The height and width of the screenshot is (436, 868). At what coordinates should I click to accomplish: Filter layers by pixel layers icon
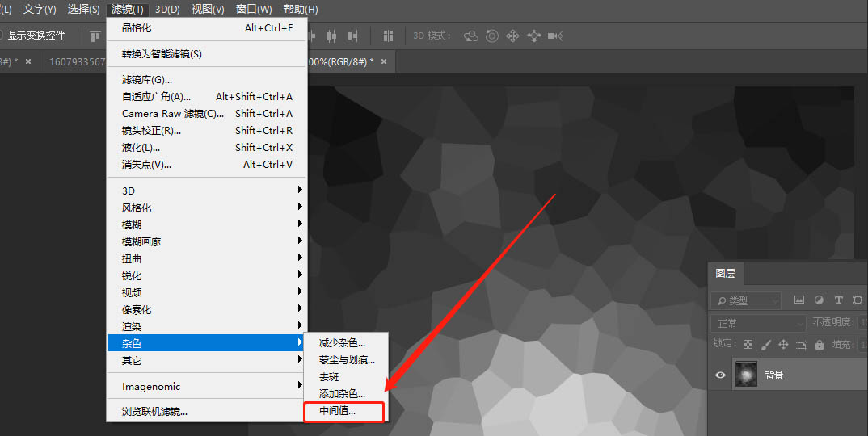(798, 300)
